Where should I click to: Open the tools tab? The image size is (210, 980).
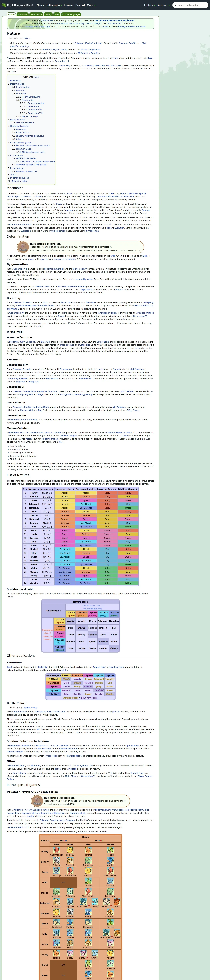coord(57,15)
